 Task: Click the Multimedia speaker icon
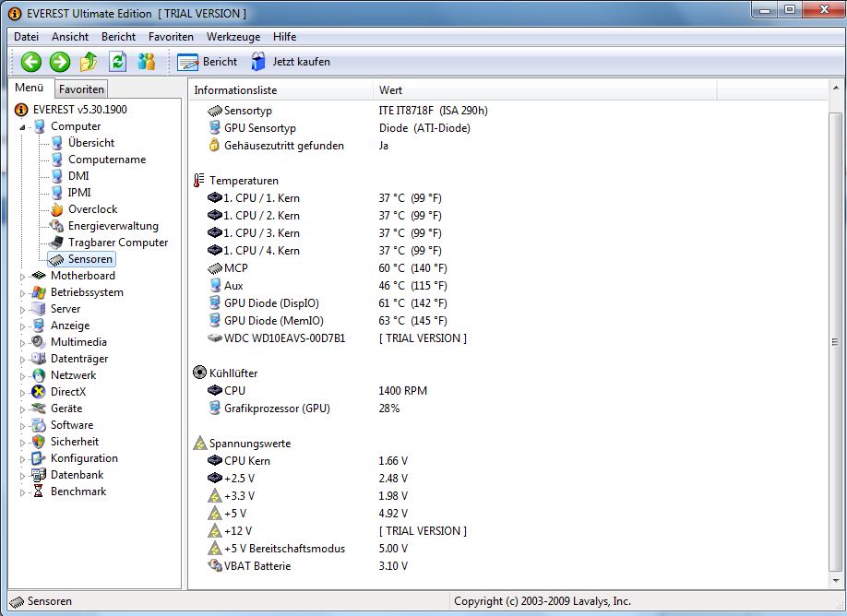pos(39,342)
